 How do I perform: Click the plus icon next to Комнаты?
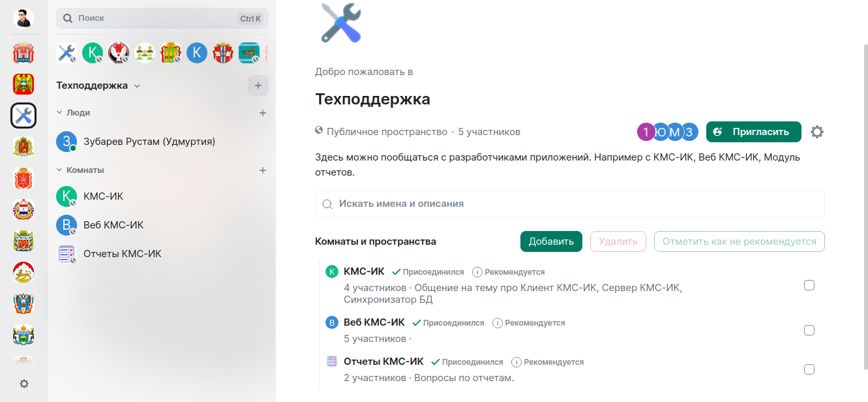click(x=263, y=170)
